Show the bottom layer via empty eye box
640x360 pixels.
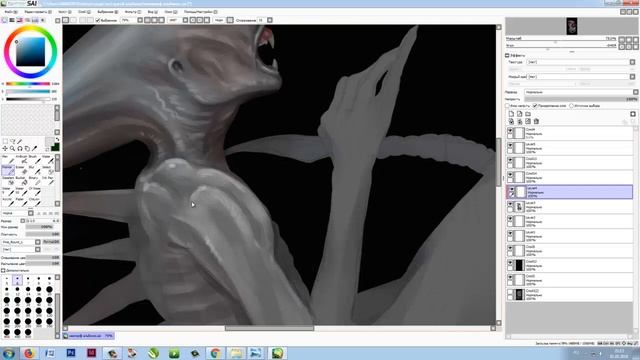[510, 292]
